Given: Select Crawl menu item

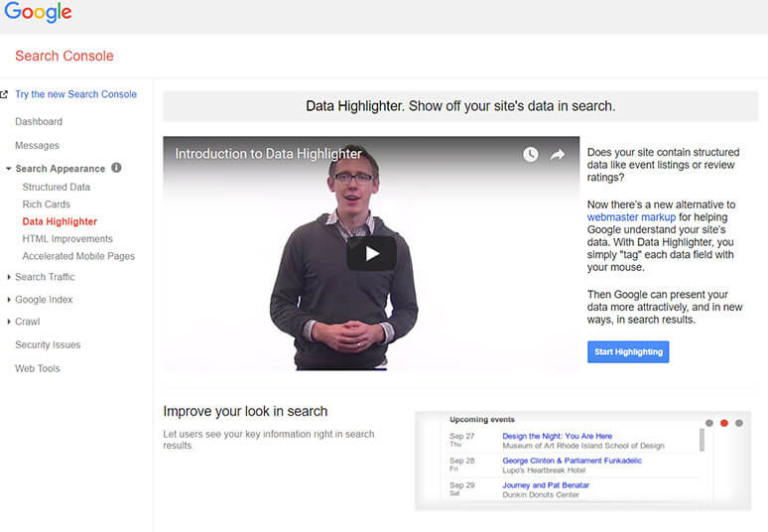Looking at the screenshot, I should click(28, 322).
